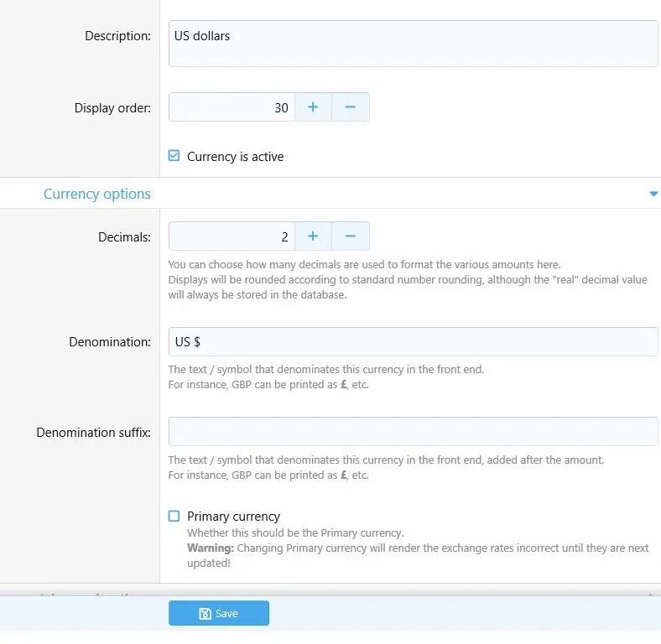
Task: Decrease display order with minus button
Action: tap(351, 107)
